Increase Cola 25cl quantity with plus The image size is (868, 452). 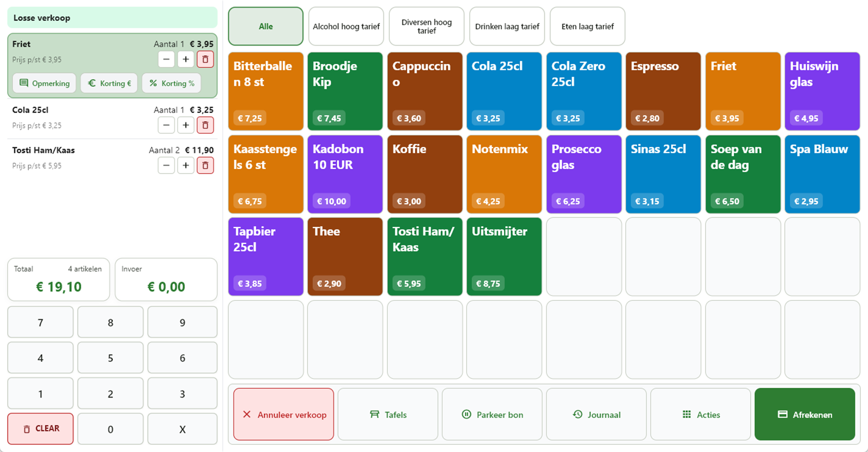(186, 125)
